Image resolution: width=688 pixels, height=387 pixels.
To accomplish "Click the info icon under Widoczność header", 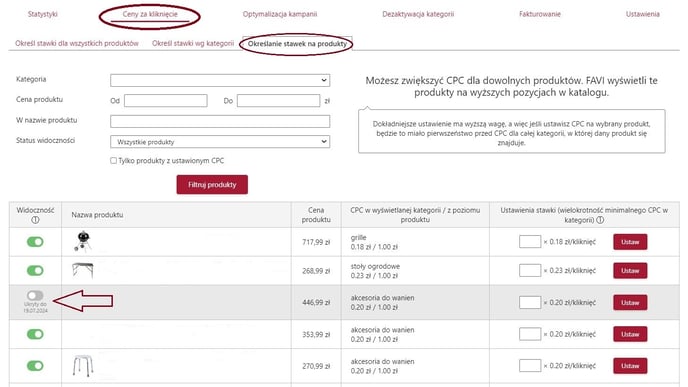I will click(x=36, y=220).
